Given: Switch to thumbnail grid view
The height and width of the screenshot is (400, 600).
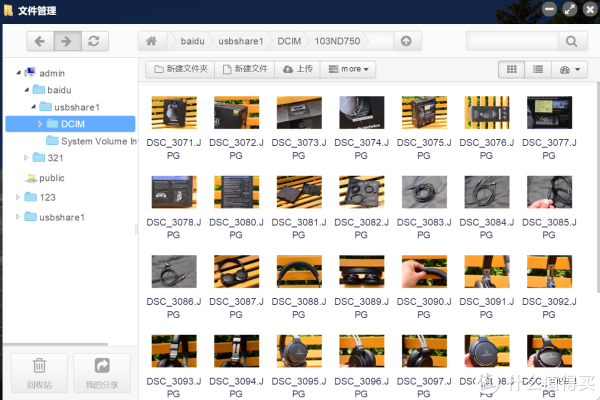Looking at the screenshot, I should click(x=511, y=69).
